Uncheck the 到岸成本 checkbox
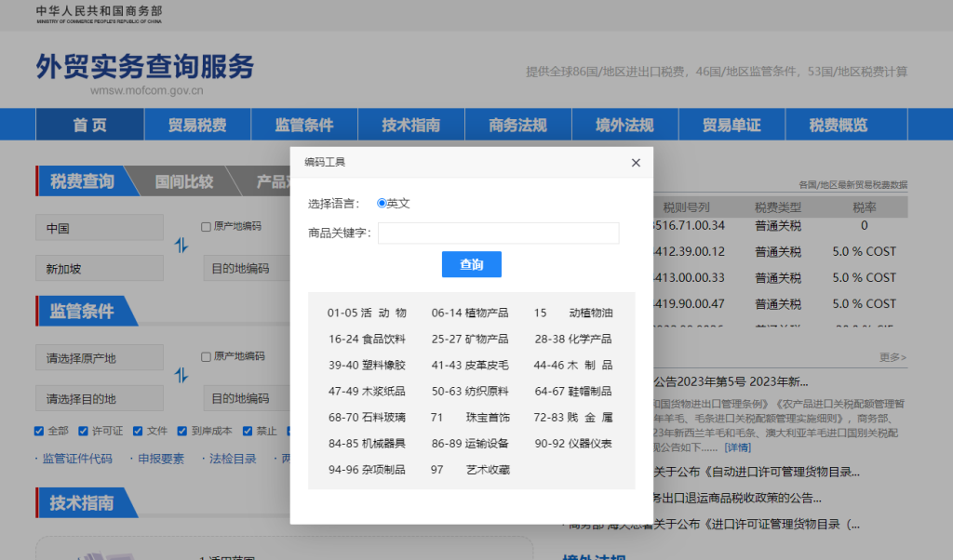This screenshot has height=560, width=953. coord(181,431)
